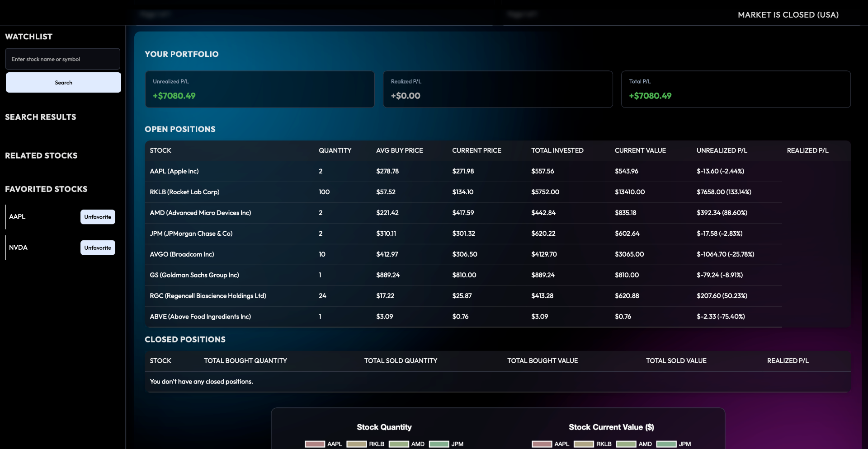Click REALIZED P/L header in closed positions

(788, 361)
